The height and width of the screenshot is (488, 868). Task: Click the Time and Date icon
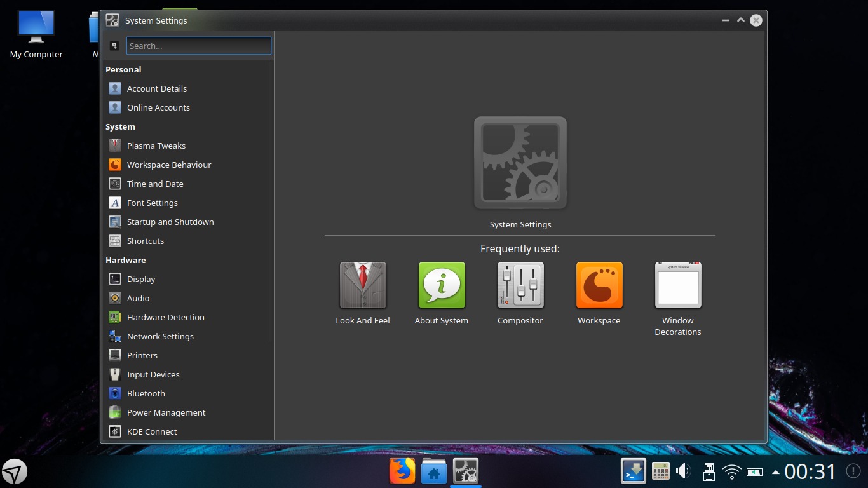pos(115,184)
